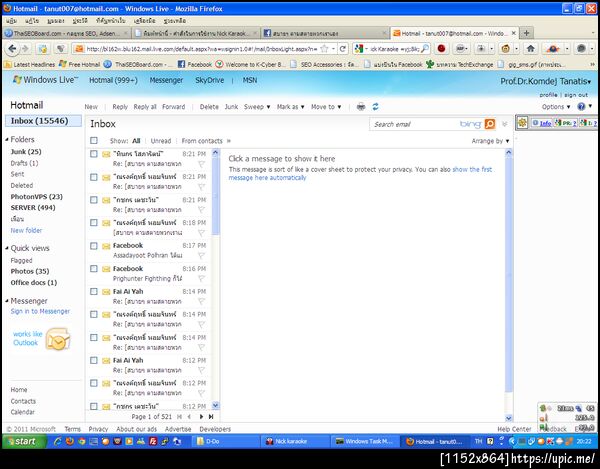Click the Firefox back navigation arrow
The height and width of the screenshot is (469, 600).
(x=12, y=49)
